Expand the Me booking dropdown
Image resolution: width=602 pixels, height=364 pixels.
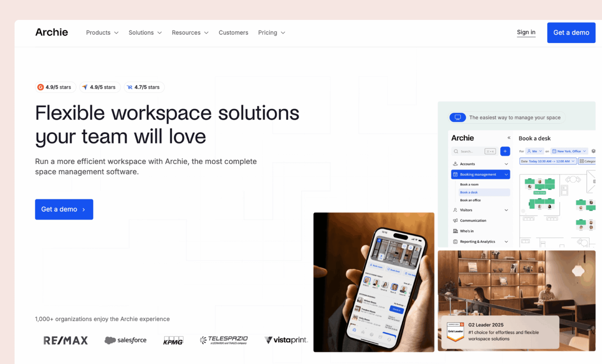(x=535, y=151)
